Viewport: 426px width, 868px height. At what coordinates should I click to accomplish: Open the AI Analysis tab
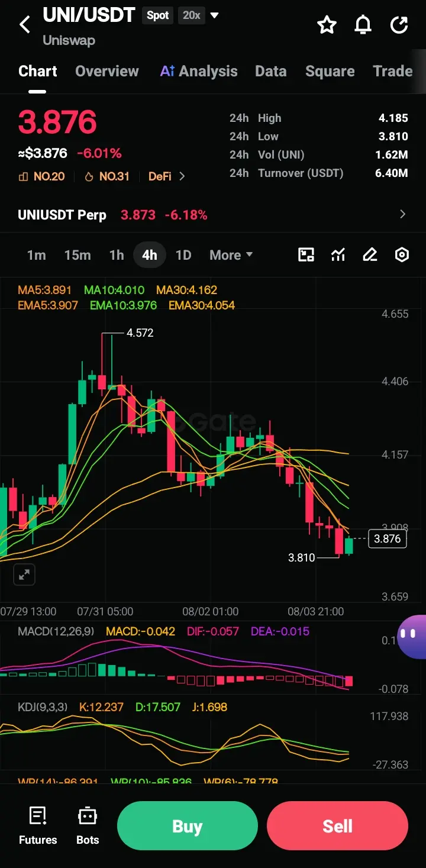(199, 71)
